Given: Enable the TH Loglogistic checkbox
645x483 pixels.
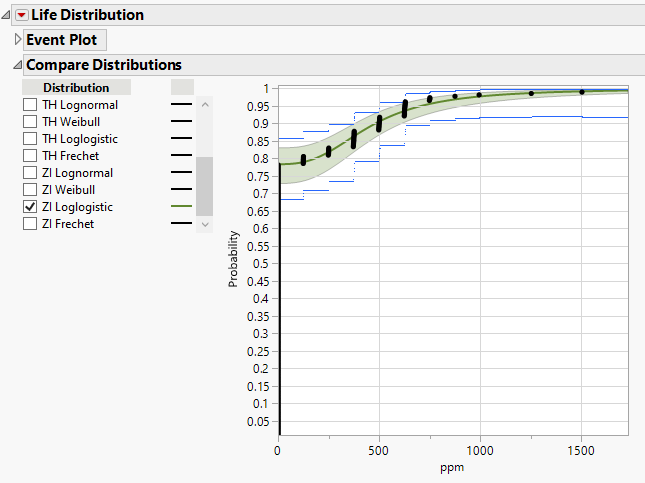Looking at the screenshot, I should click(x=31, y=139).
